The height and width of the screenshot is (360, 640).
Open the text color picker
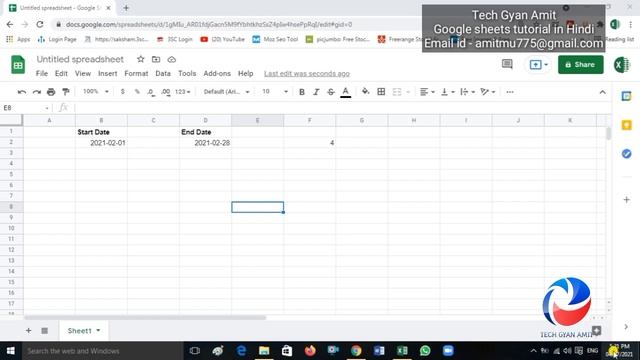346,92
